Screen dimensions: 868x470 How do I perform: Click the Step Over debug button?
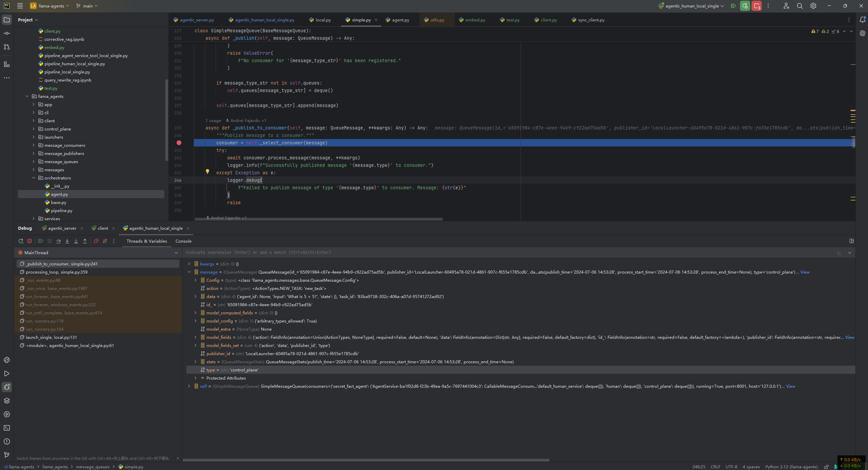(x=58, y=241)
